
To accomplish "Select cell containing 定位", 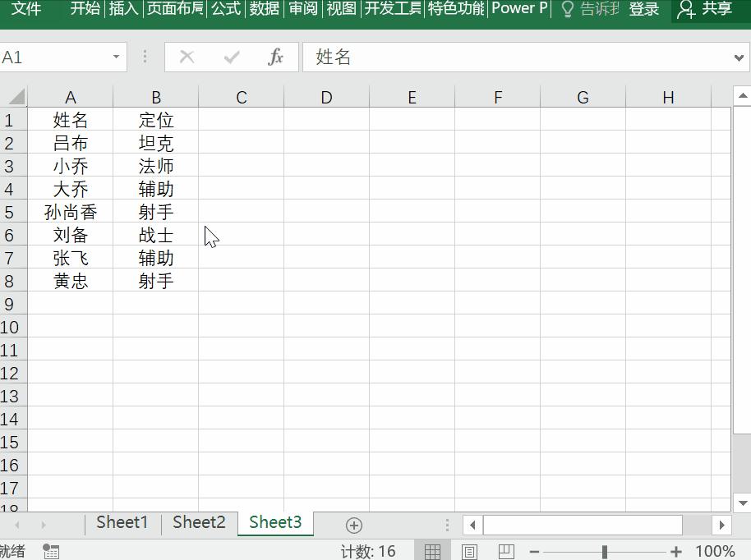I will point(155,120).
